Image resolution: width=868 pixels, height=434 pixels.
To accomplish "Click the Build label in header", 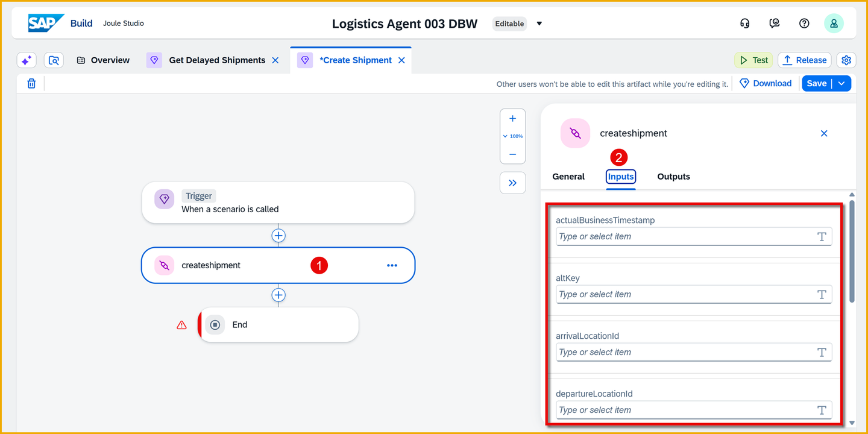I will [x=81, y=24].
